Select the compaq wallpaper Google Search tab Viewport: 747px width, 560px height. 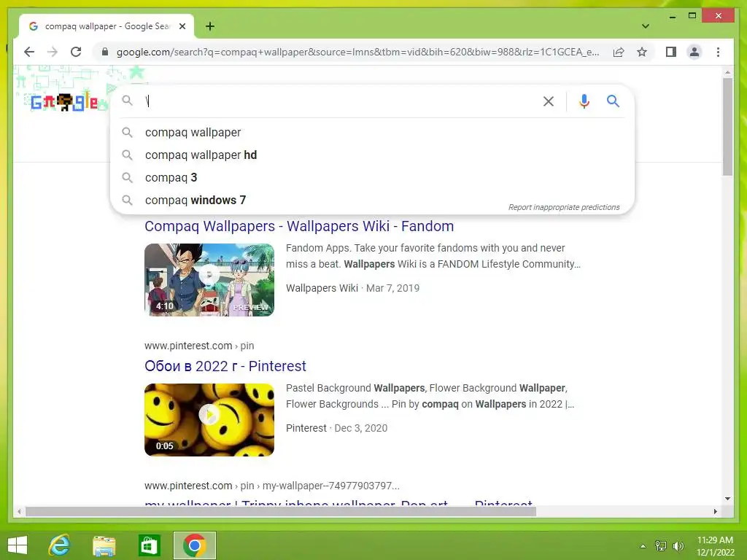click(107, 26)
